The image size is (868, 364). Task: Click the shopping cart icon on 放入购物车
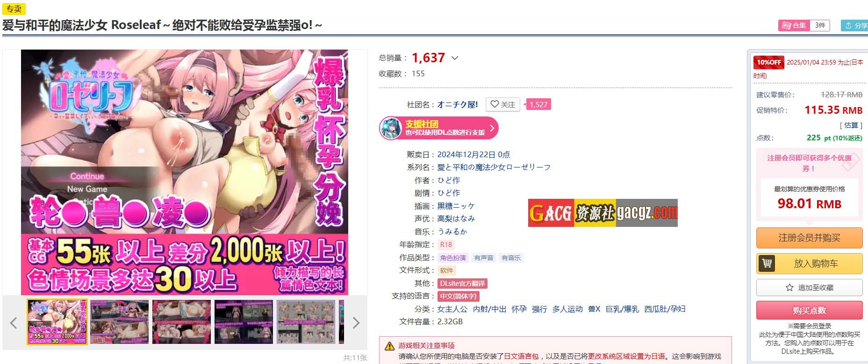click(x=767, y=263)
